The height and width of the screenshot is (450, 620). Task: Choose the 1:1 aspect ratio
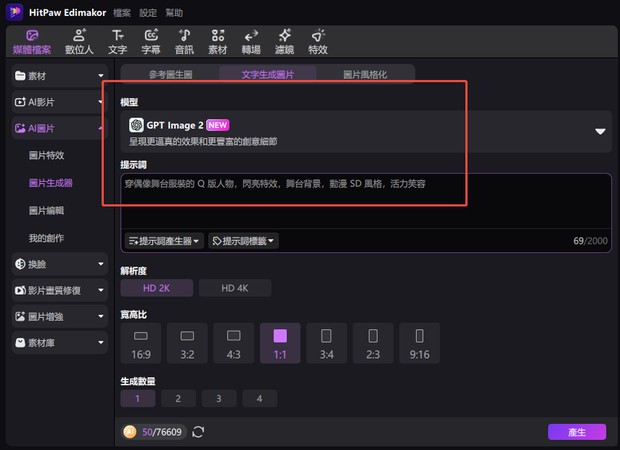(280, 343)
